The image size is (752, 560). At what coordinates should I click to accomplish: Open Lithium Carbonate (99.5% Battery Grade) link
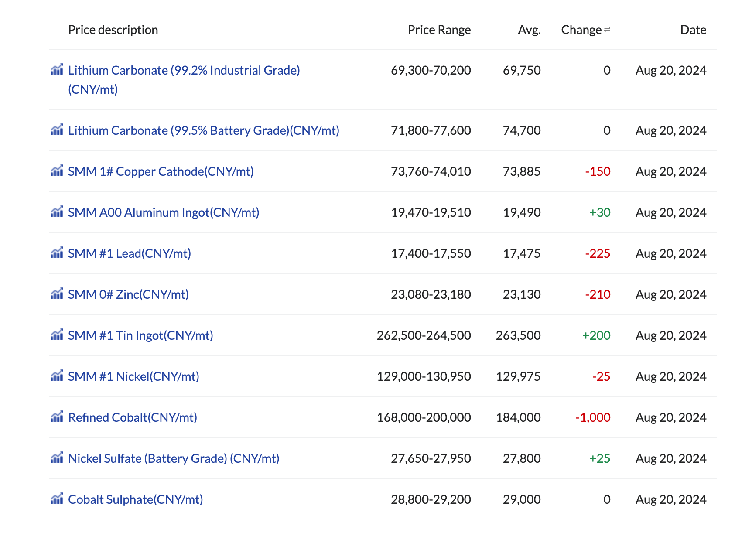click(204, 130)
